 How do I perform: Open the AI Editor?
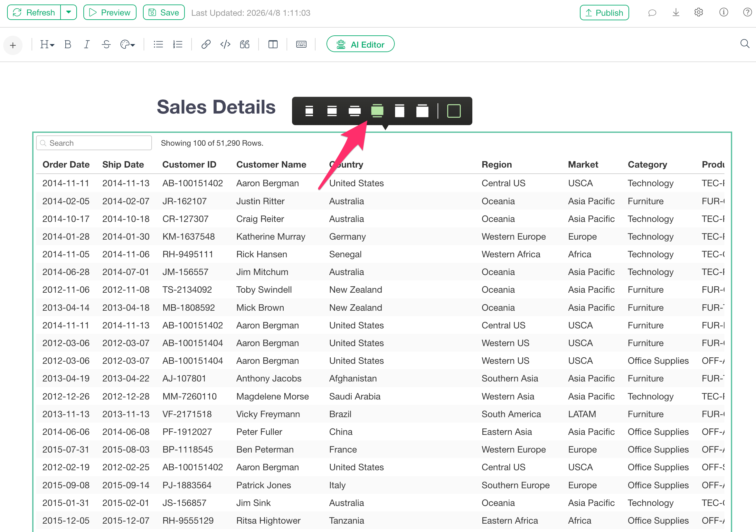tap(360, 44)
